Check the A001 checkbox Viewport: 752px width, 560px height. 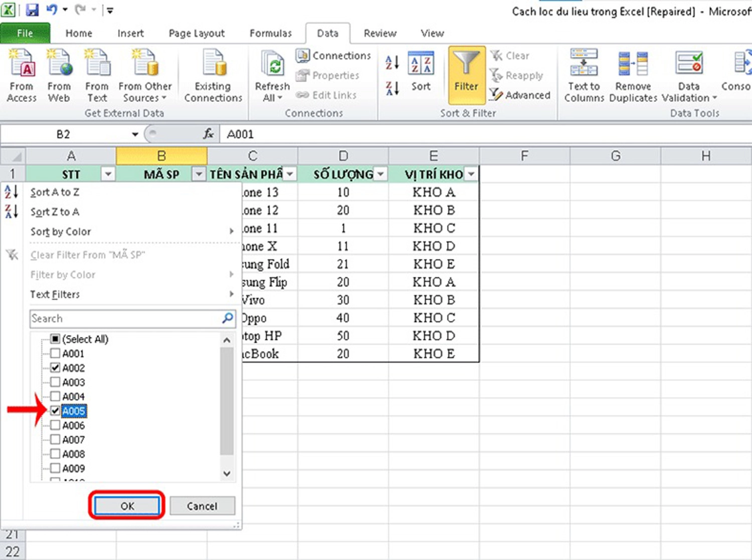click(x=56, y=353)
